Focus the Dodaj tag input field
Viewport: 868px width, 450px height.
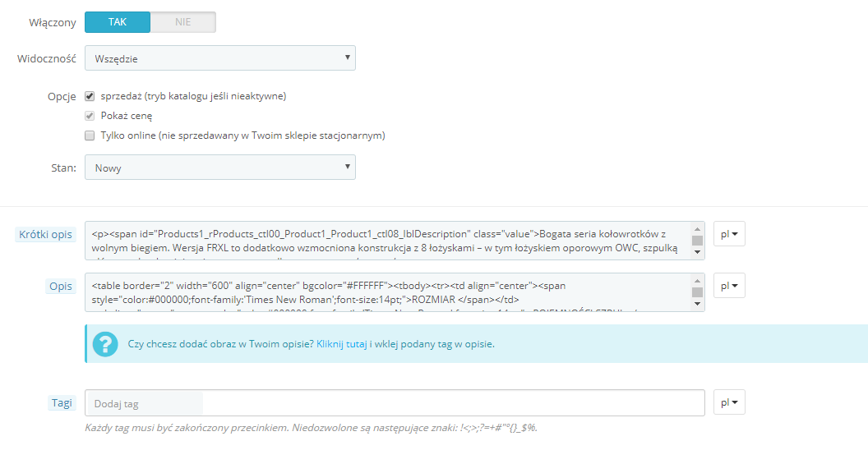coord(395,403)
